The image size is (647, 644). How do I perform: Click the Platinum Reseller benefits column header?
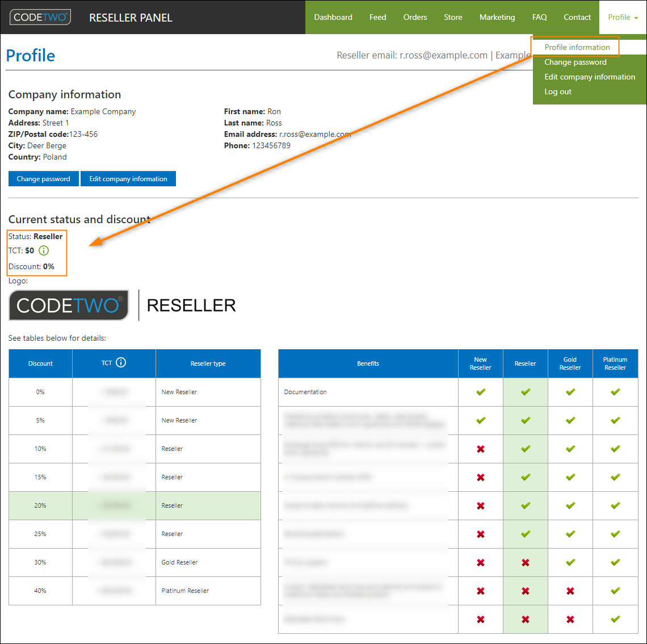click(x=615, y=363)
